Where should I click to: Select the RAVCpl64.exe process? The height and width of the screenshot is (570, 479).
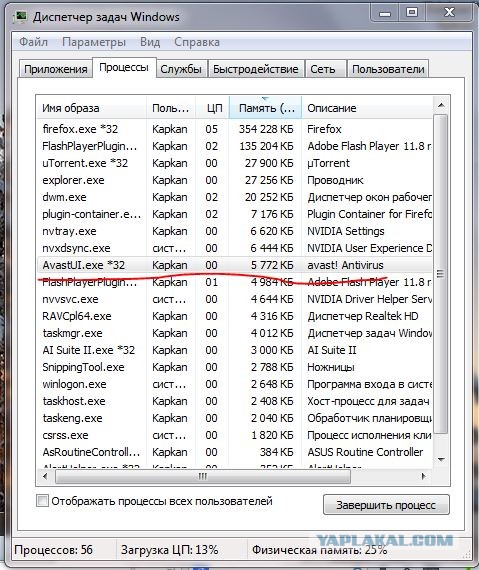234,316
